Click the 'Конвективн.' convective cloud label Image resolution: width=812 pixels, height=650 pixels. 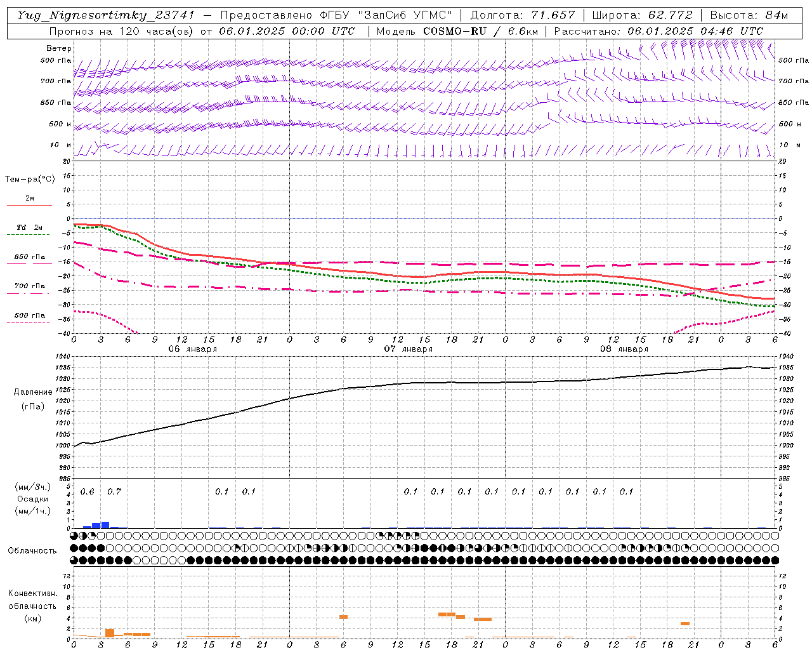click(x=33, y=594)
